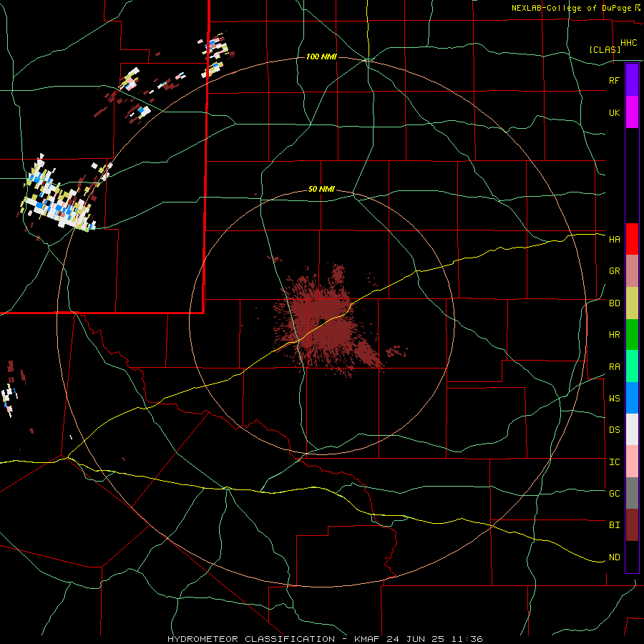Viewport: 644px width, 644px height.
Task: Click the BD legend label
Action: coord(614,303)
